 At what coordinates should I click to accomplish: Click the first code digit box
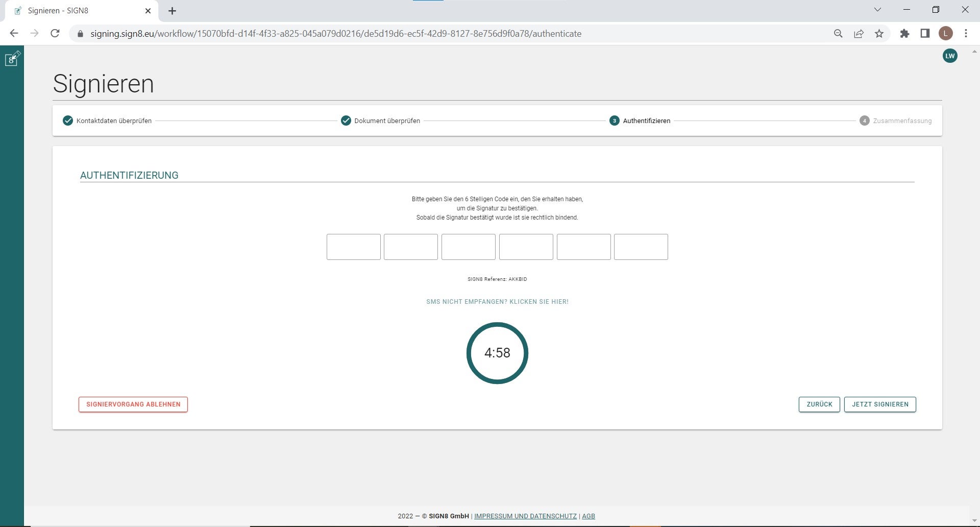(354, 247)
